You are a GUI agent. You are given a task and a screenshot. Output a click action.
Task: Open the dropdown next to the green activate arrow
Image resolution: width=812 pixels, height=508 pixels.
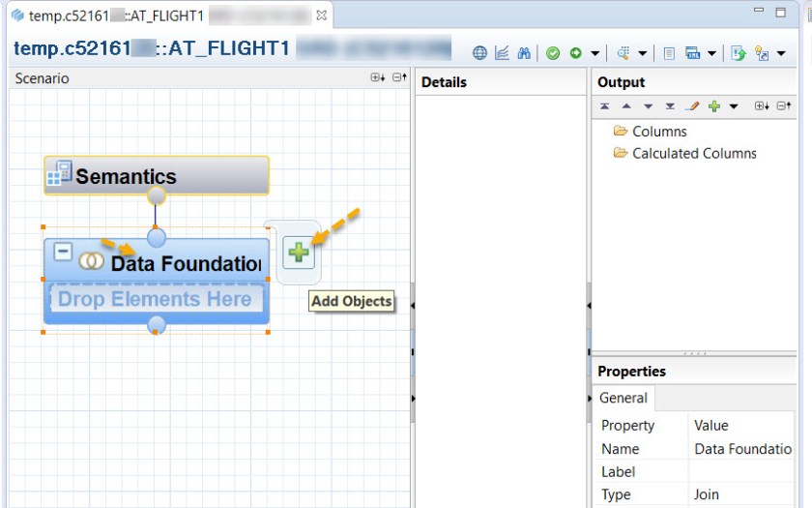pyautogui.click(x=595, y=53)
